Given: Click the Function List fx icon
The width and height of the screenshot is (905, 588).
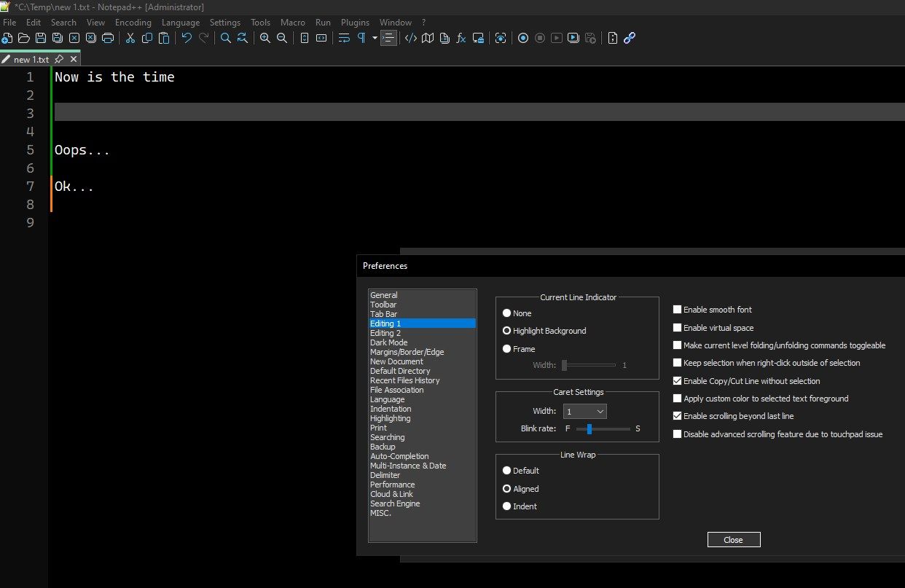Looking at the screenshot, I should (461, 38).
